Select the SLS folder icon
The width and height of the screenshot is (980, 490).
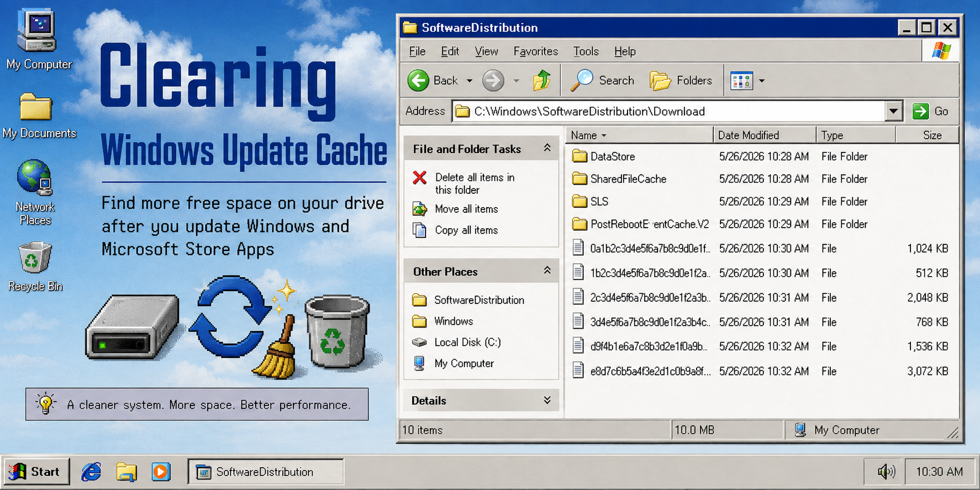point(579,202)
